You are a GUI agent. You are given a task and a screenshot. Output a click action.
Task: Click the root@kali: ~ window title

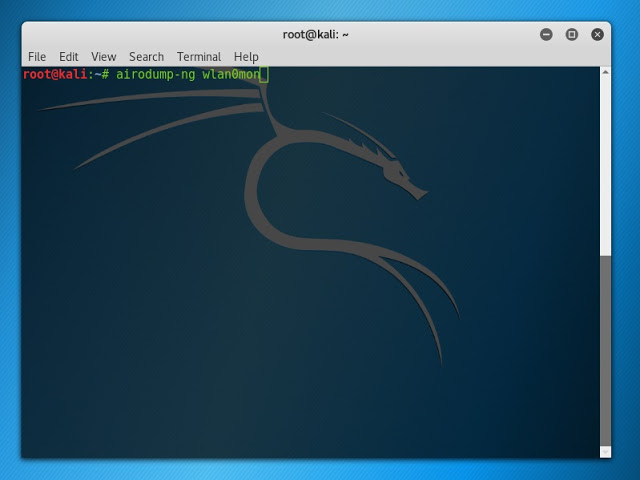[x=316, y=35]
